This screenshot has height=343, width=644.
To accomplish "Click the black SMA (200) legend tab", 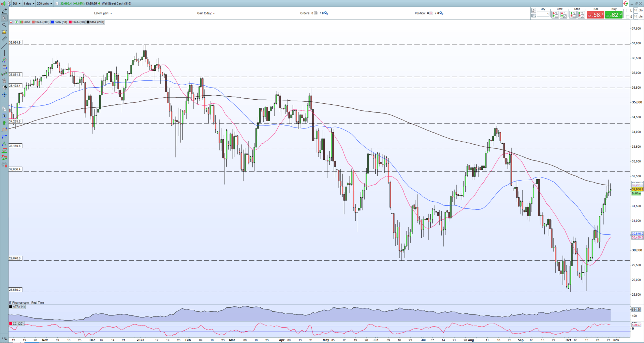I will [x=96, y=22].
